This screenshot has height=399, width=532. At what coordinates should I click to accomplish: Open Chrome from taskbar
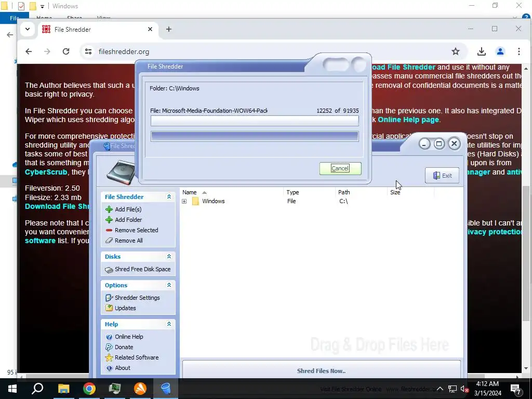(89, 389)
